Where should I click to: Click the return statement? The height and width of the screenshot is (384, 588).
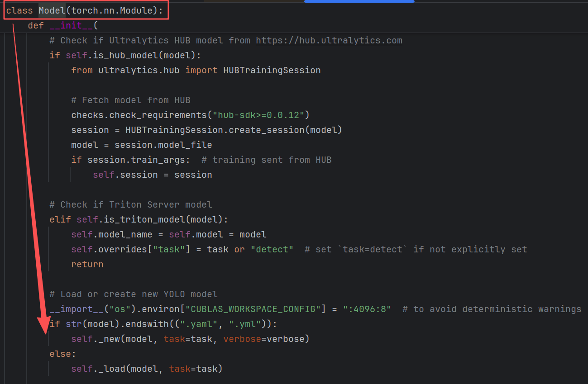coord(87,265)
